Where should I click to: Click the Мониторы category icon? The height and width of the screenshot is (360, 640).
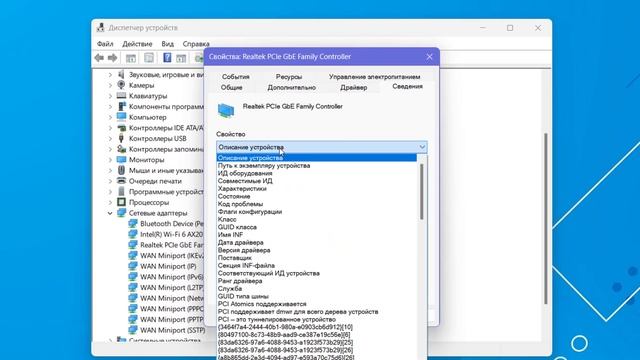(121, 159)
